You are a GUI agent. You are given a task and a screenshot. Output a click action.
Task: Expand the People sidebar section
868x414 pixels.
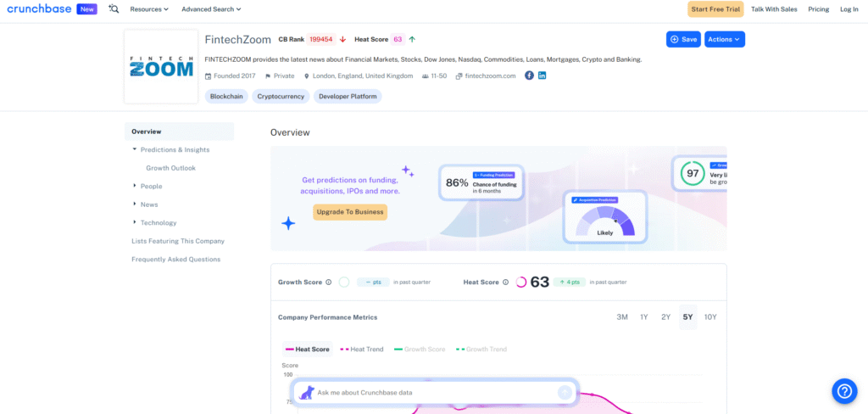135,186
